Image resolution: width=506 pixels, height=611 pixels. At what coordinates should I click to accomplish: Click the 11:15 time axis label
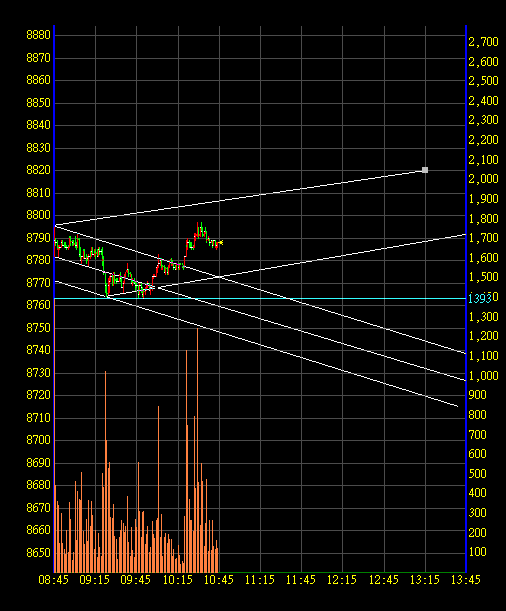coord(260,580)
